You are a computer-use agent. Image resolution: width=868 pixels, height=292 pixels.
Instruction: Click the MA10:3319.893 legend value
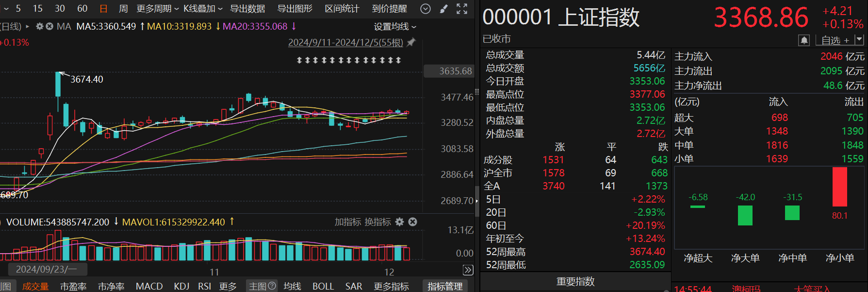tap(179, 26)
